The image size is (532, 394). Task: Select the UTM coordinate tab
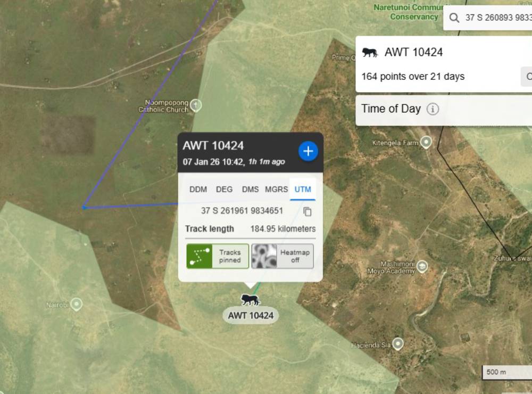[303, 190]
